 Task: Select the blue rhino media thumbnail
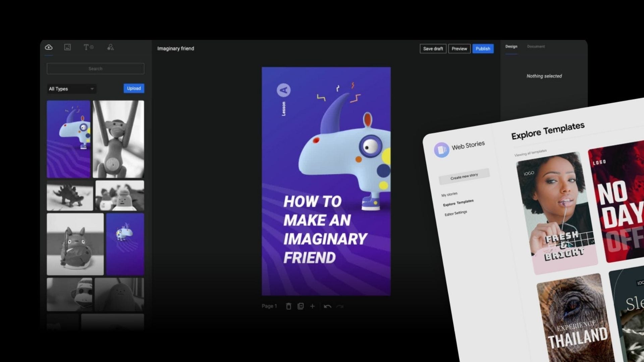(x=69, y=139)
